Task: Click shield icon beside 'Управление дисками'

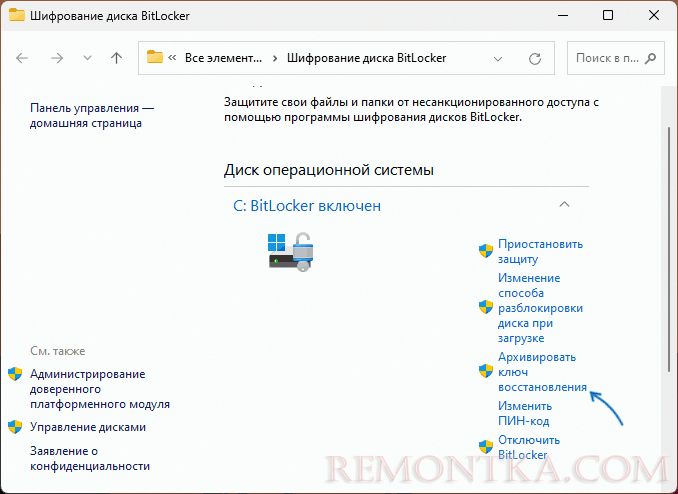Action: pos(15,427)
